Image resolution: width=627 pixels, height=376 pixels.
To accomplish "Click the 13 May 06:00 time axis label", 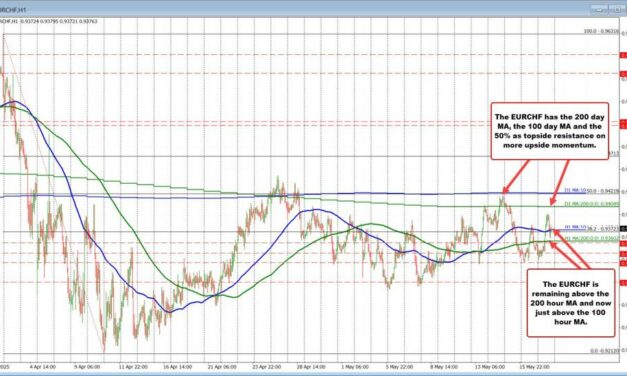I will (x=489, y=366).
